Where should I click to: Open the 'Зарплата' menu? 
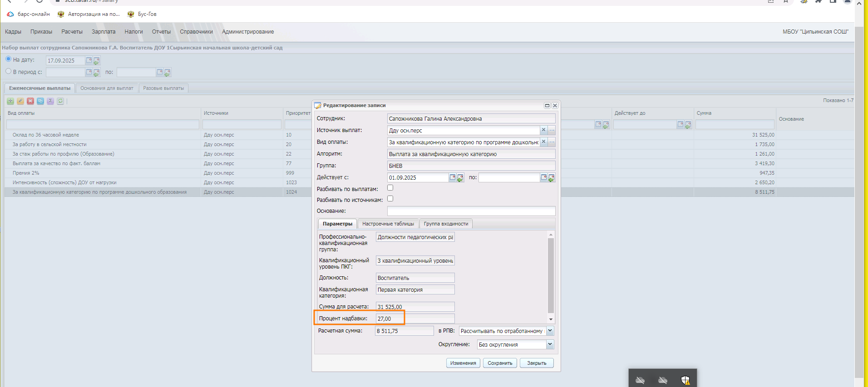pyautogui.click(x=104, y=32)
